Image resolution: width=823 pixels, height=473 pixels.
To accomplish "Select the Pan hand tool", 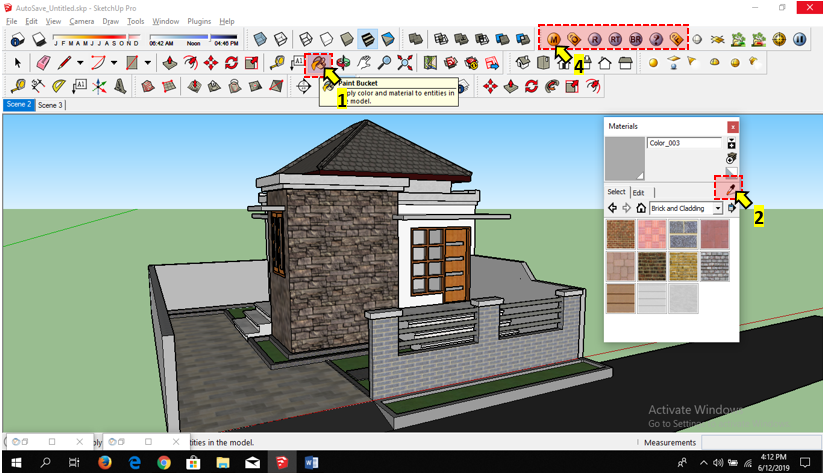I will (365, 63).
